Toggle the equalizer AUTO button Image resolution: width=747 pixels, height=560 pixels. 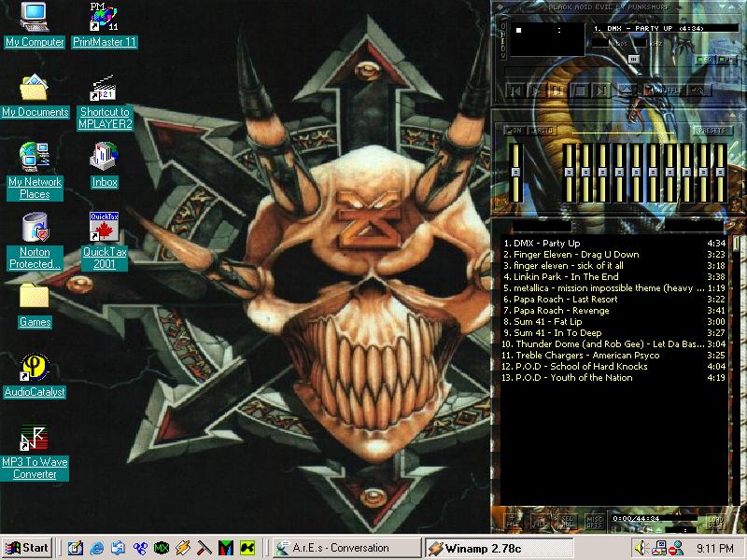pos(542,130)
